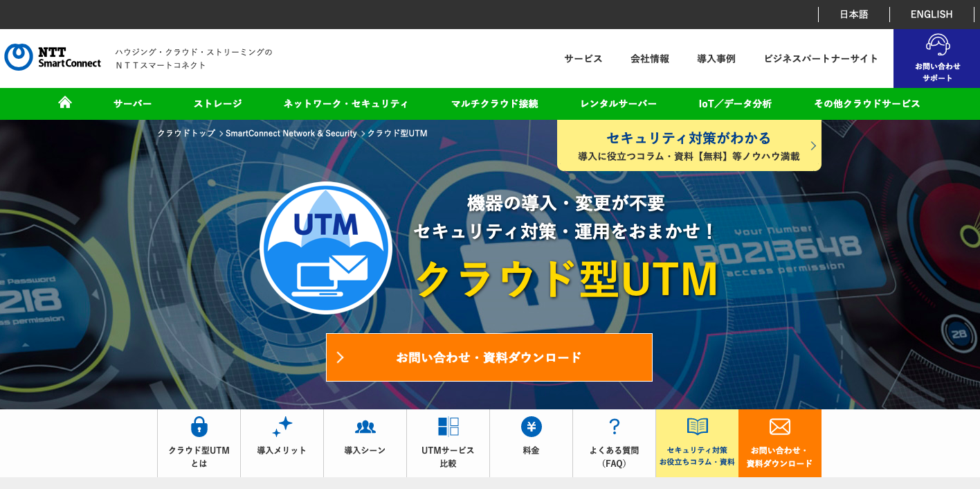Screen dimensions: 980x489
Task: Open よくある質問 question mark icon
Action: [x=614, y=427]
